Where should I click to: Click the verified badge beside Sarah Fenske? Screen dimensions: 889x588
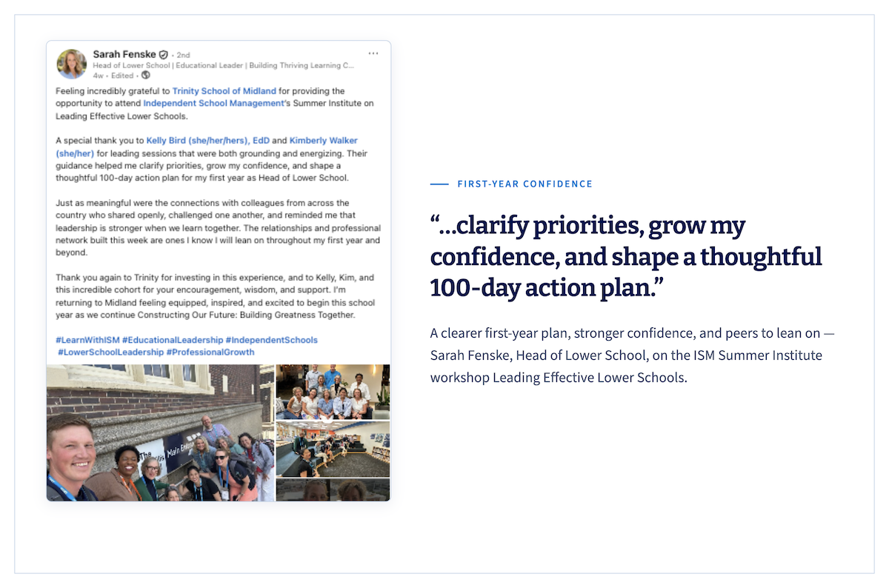click(x=164, y=55)
